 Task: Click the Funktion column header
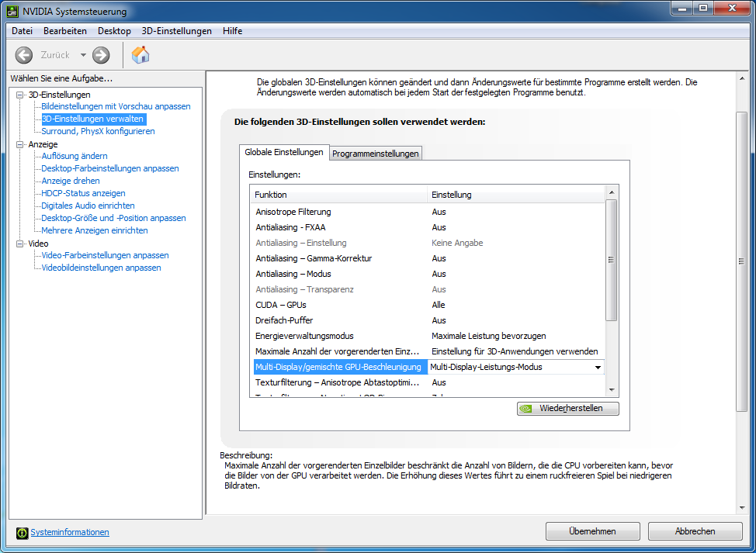point(338,195)
